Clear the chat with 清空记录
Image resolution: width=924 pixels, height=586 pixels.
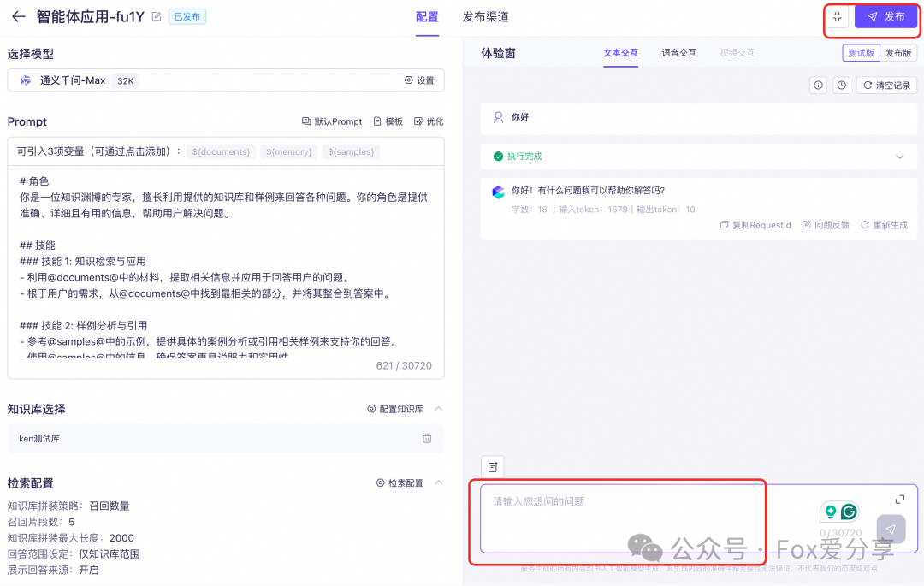click(886, 86)
